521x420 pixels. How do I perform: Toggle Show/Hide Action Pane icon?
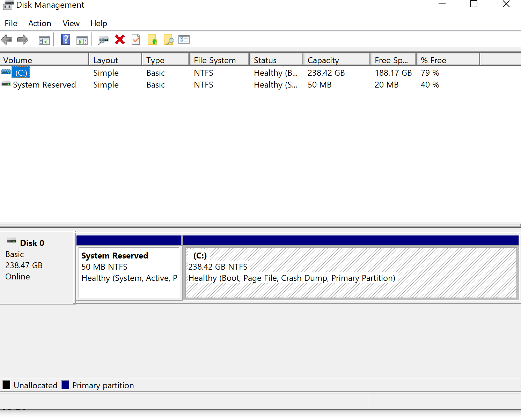pos(82,40)
